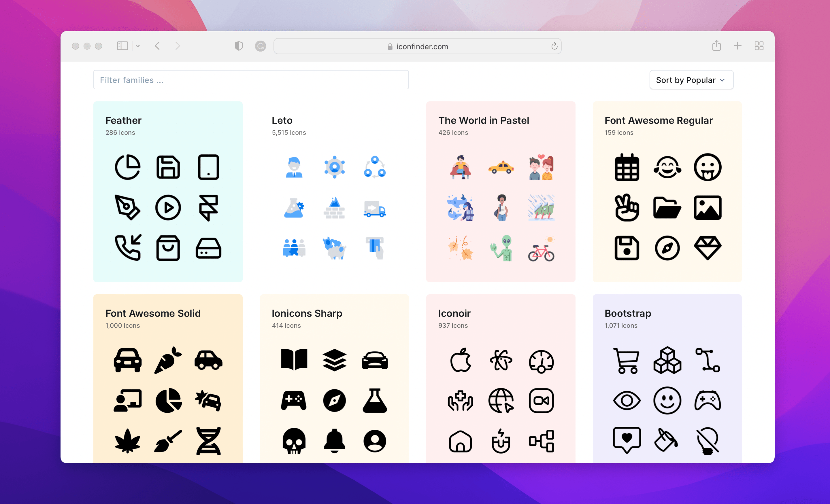Open the Font Awesome Solid DNA icon
This screenshot has height=504, width=830.
[208, 441]
